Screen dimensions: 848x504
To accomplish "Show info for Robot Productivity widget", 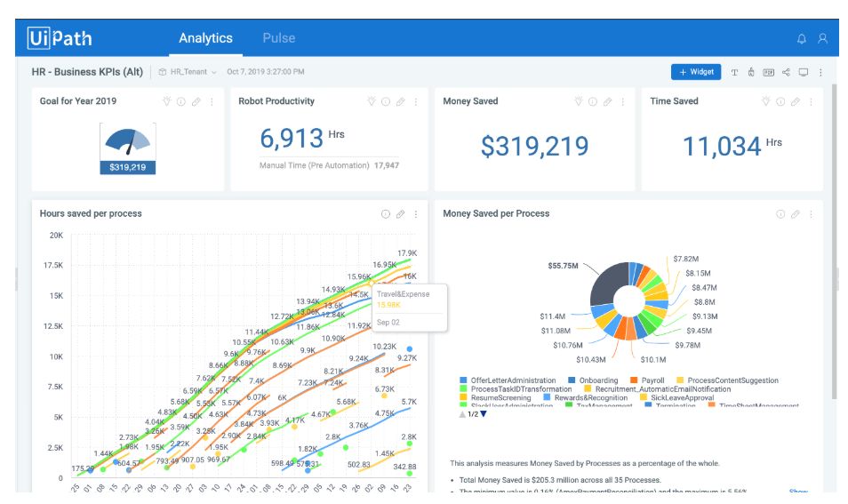I will click(386, 101).
